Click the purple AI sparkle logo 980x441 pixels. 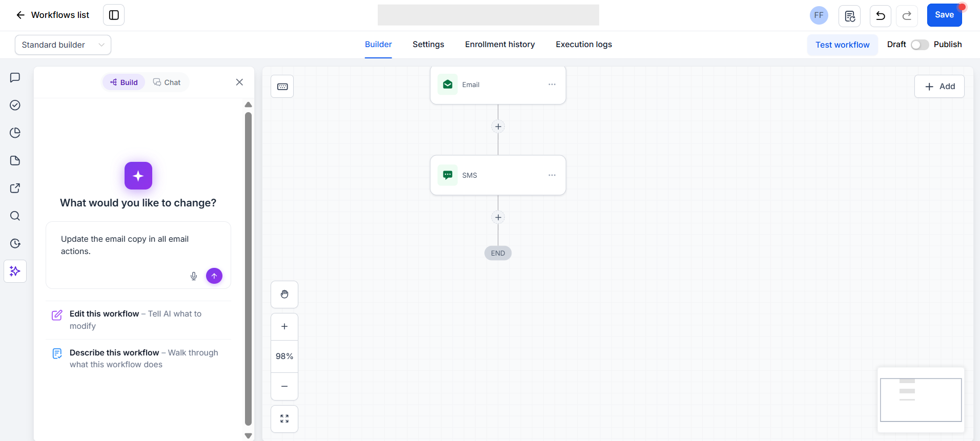pyautogui.click(x=138, y=176)
